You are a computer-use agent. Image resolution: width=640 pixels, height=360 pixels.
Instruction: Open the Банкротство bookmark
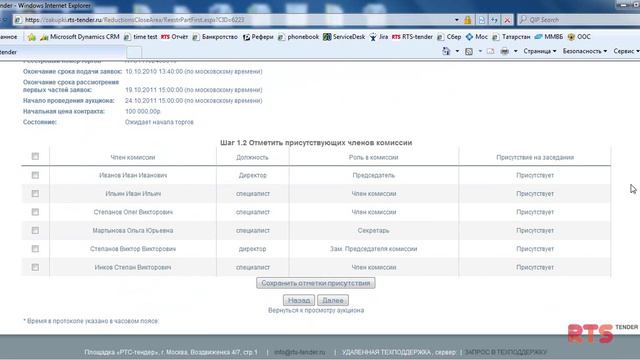[215, 37]
